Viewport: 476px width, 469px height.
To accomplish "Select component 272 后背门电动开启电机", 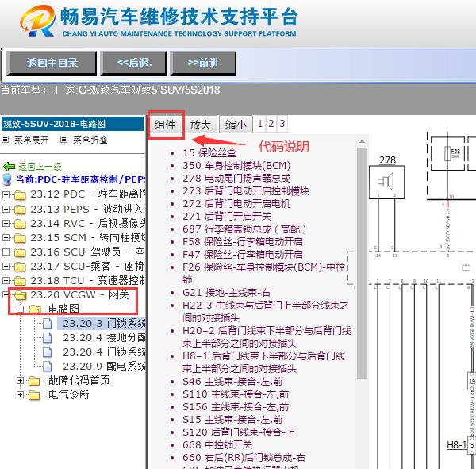I will coord(236,204).
